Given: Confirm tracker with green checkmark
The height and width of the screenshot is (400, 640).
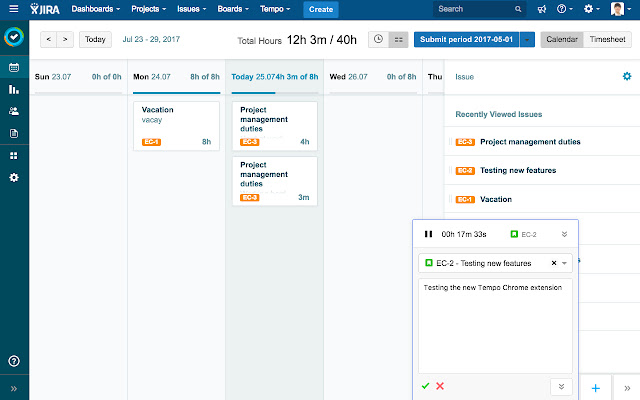Looking at the screenshot, I should pyautogui.click(x=425, y=386).
